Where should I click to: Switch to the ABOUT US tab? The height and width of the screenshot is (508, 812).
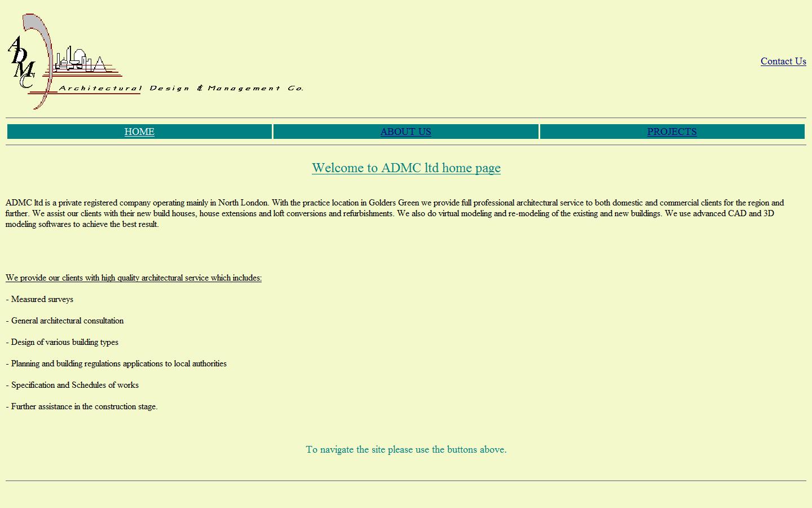tap(405, 132)
